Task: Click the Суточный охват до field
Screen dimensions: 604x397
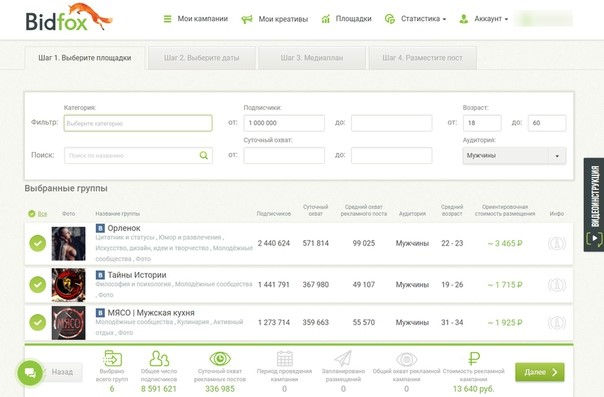Action: tap(391, 156)
